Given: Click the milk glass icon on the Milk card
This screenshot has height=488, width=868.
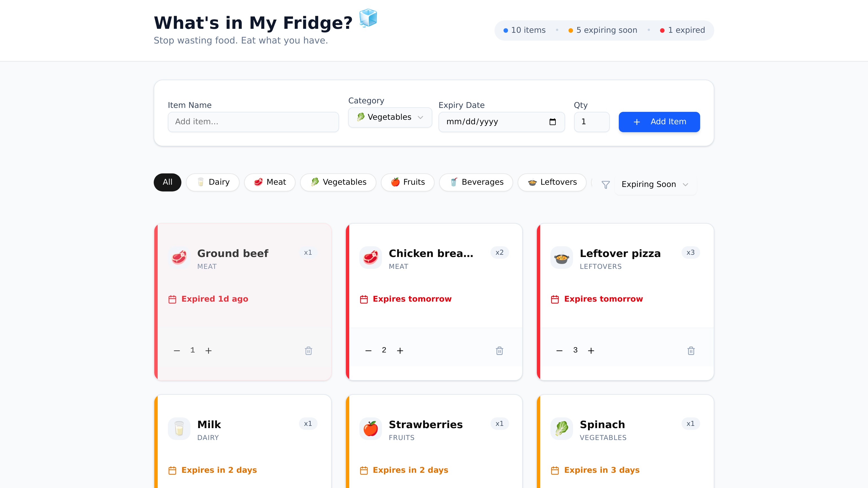Looking at the screenshot, I should [x=179, y=428].
